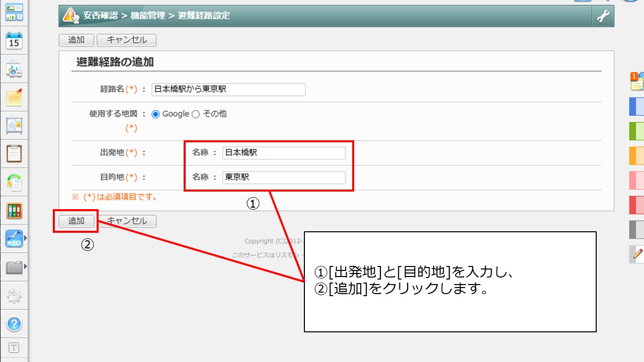
Task: Click the 使用する地図 label
Action: (113, 114)
